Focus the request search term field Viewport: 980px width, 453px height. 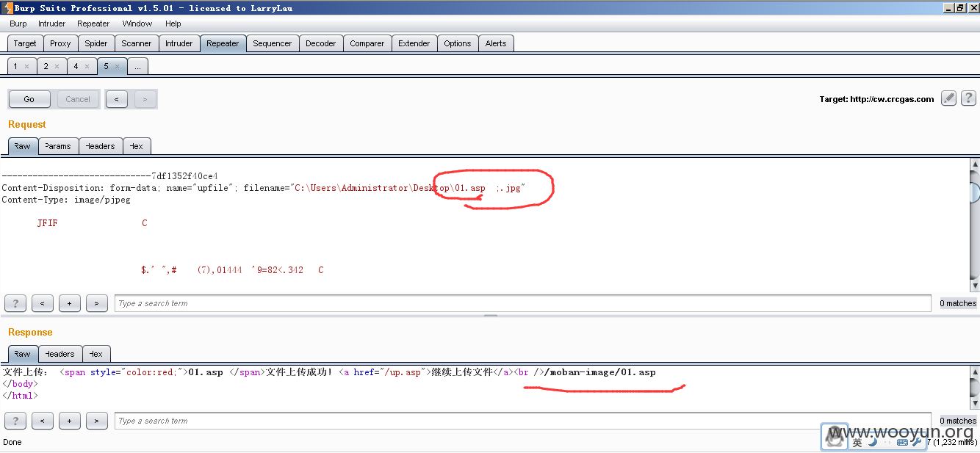click(x=523, y=303)
